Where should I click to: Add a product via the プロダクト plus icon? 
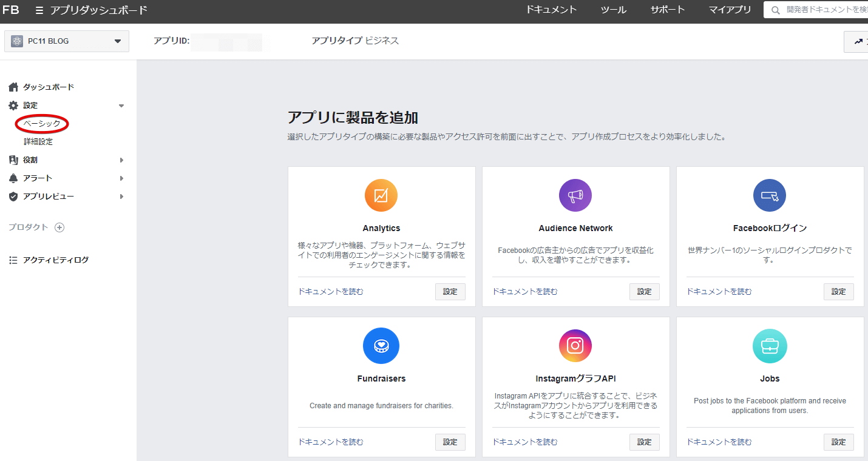59,227
